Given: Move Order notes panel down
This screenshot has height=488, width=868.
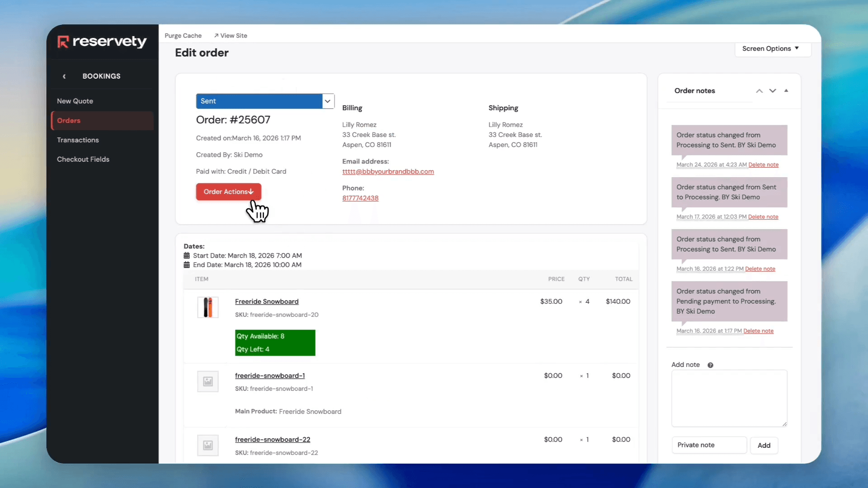Looking at the screenshot, I should coord(773,91).
